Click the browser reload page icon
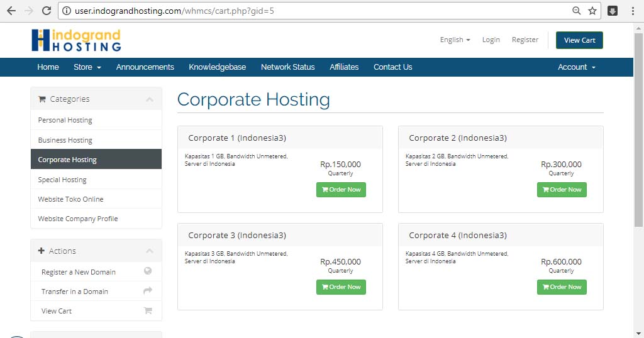The height and width of the screenshot is (338, 644). (46, 11)
